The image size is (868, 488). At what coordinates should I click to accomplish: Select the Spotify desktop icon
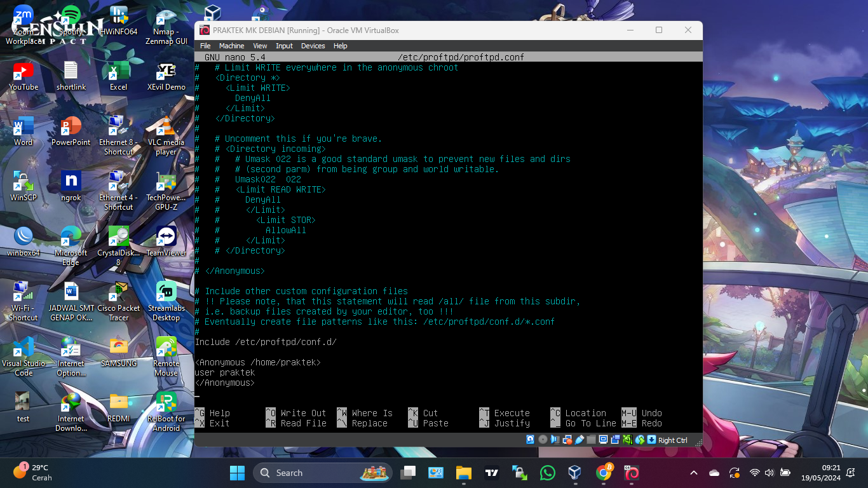[x=71, y=21]
